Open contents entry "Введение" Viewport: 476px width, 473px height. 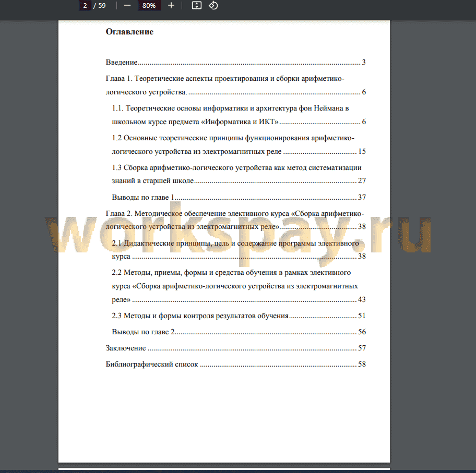click(235, 62)
